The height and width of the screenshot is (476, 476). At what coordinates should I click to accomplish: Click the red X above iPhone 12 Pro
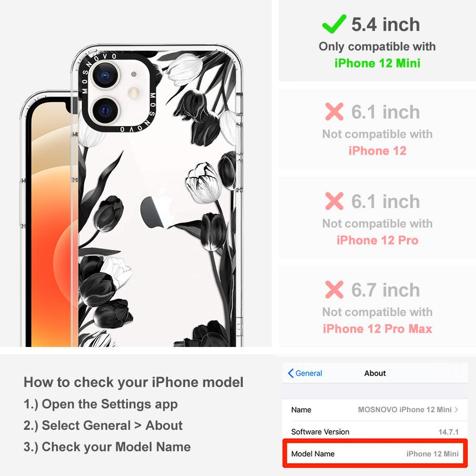tap(334, 201)
